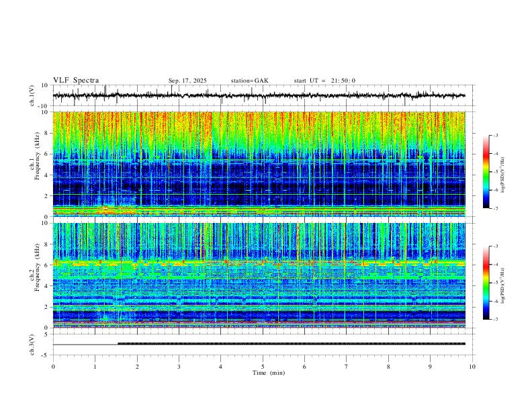Click the ch.1 spectrogram color scale bar

(486, 172)
